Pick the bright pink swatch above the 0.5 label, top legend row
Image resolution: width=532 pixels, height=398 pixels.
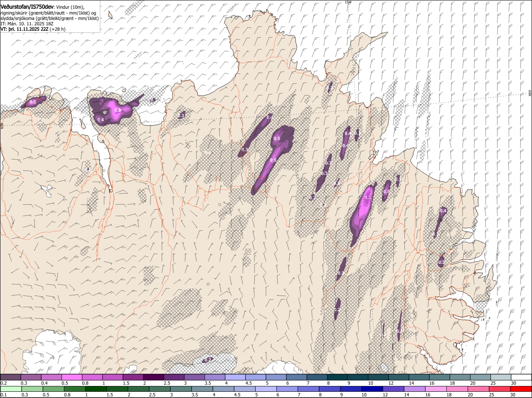tap(71, 377)
